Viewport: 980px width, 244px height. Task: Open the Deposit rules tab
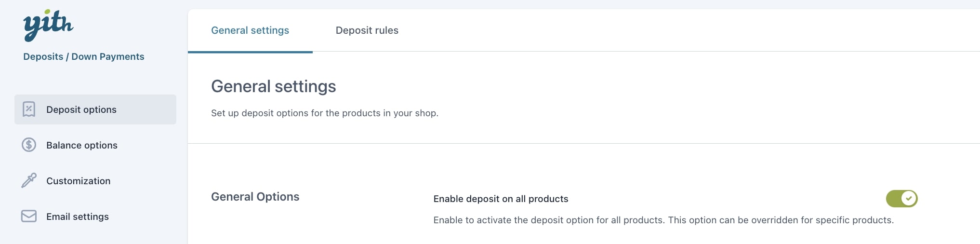click(x=367, y=30)
